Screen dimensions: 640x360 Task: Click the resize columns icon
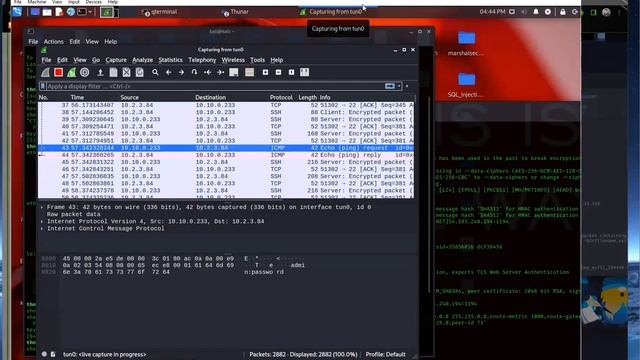click(304, 72)
